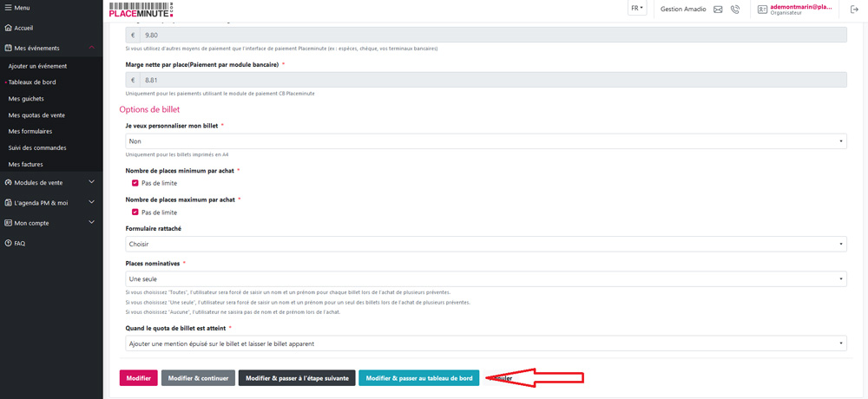Click the hamburger Menu icon
This screenshot has width=868, height=399.
8,8
